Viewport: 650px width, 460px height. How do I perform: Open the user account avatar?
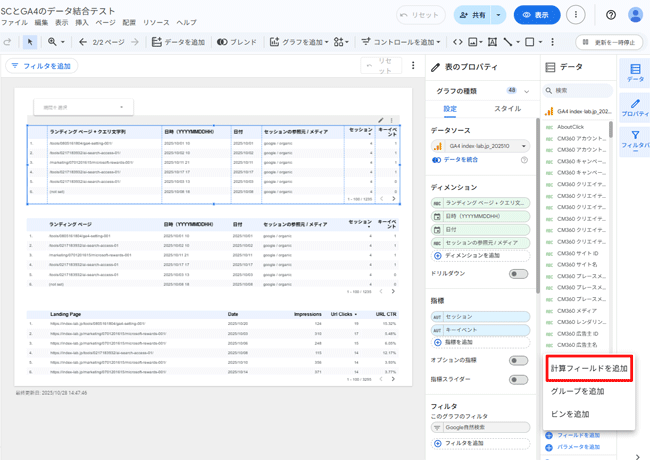coord(635,15)
